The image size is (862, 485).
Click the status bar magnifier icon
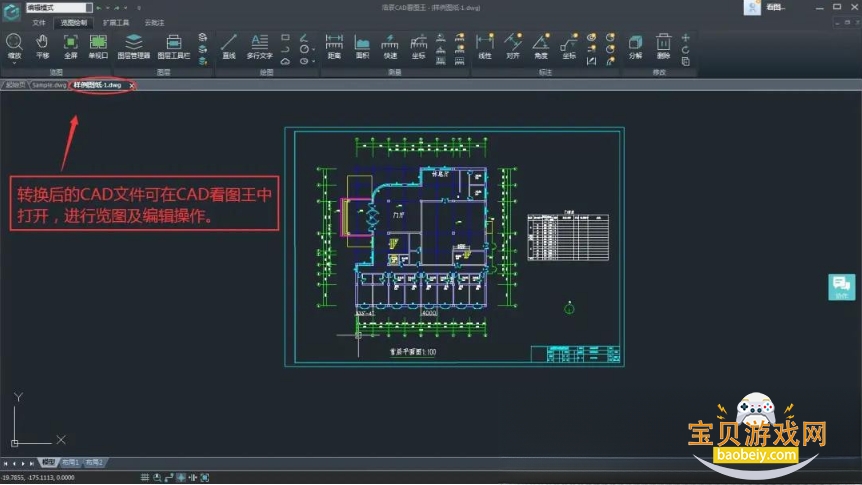pos(157,477)
